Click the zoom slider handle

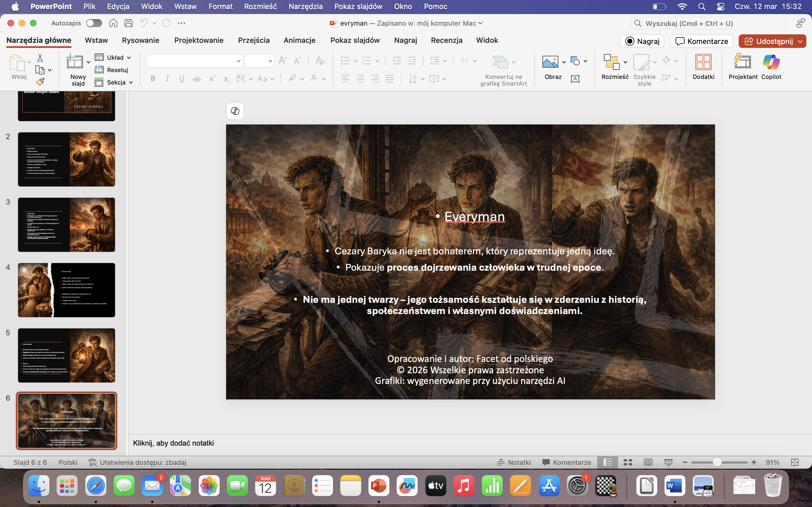[717, 462]
